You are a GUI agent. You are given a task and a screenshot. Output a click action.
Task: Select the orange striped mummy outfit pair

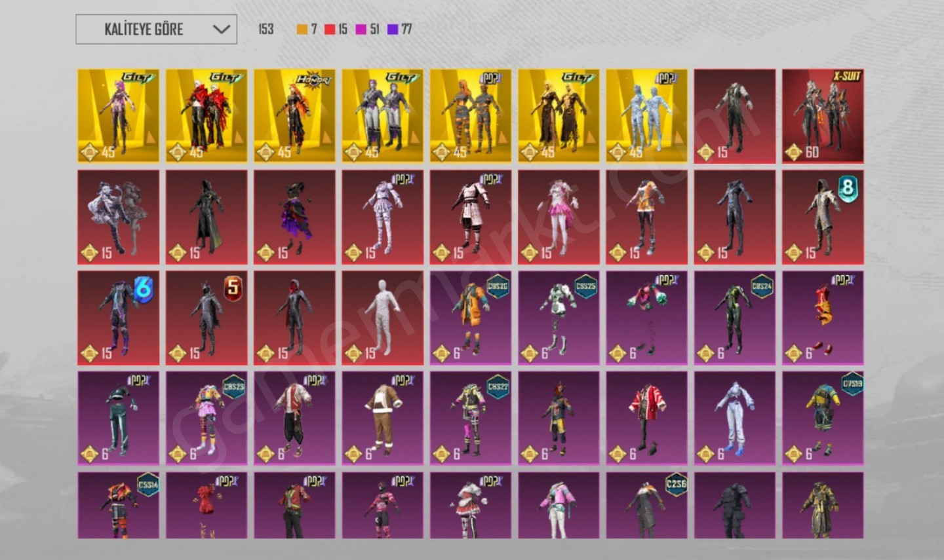coord(471,116)
